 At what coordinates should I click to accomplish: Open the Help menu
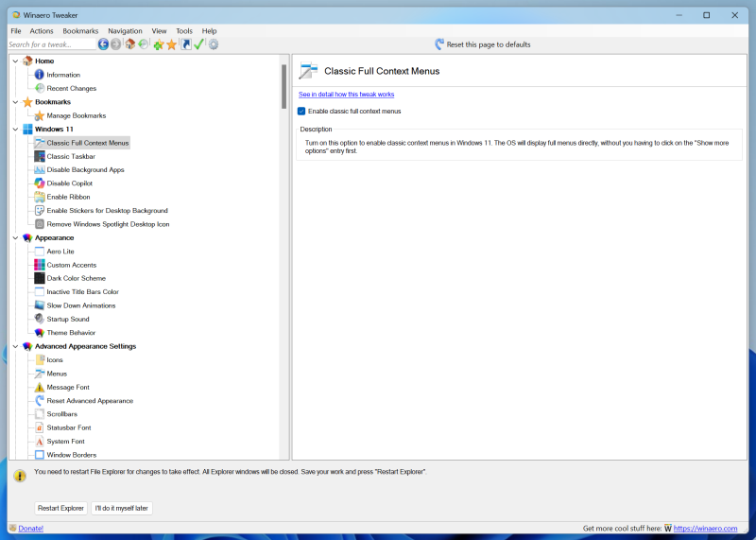click(x=209, y=31)
